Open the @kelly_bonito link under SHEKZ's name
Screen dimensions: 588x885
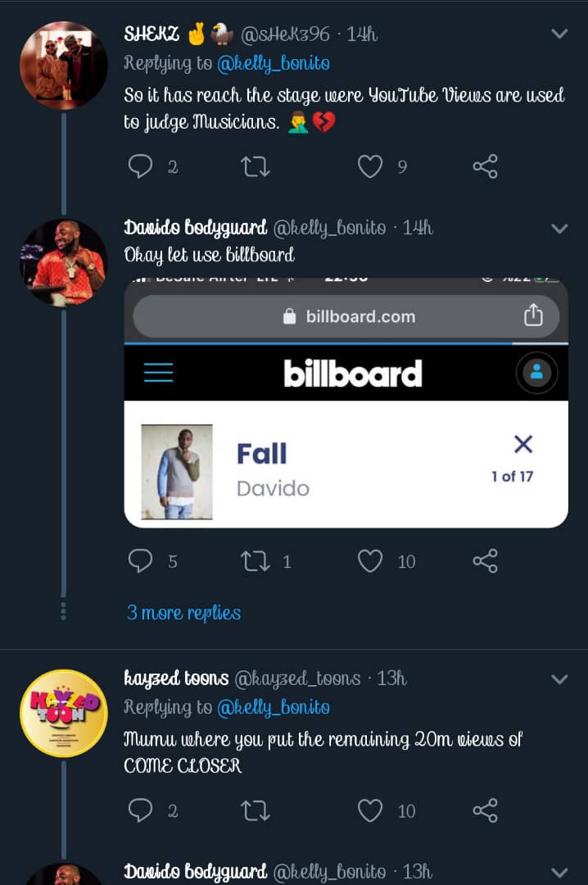point(273,63)
